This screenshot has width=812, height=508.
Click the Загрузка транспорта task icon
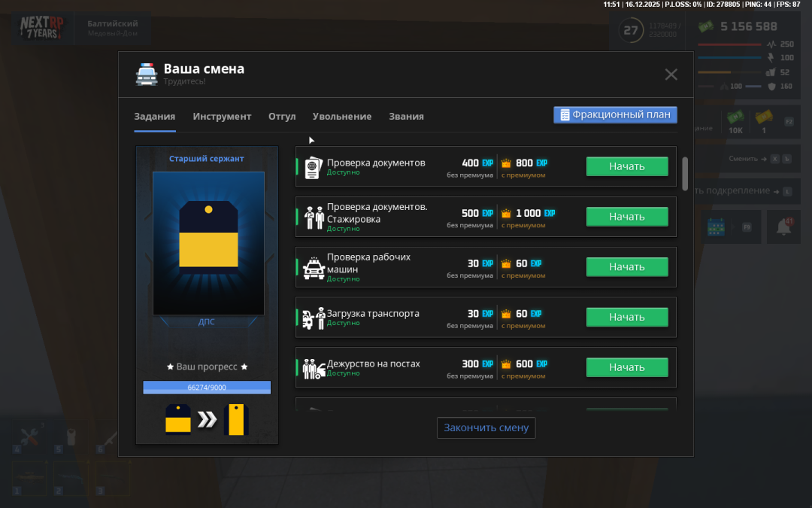coord(313,318)
